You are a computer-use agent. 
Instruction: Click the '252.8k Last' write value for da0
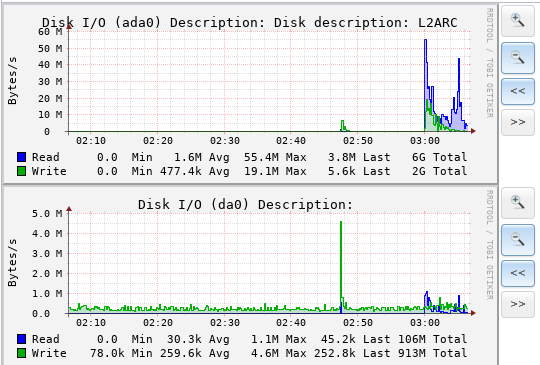coord(352,353)
